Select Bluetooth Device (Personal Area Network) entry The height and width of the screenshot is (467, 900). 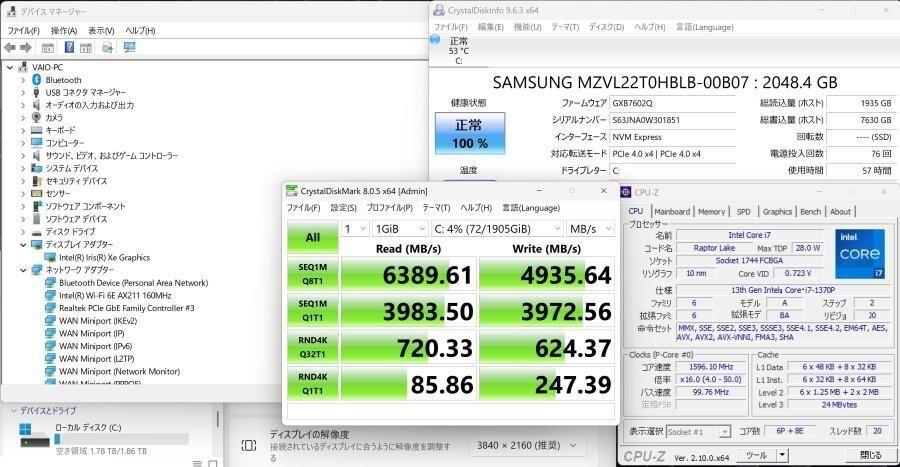tap(133, 283)
